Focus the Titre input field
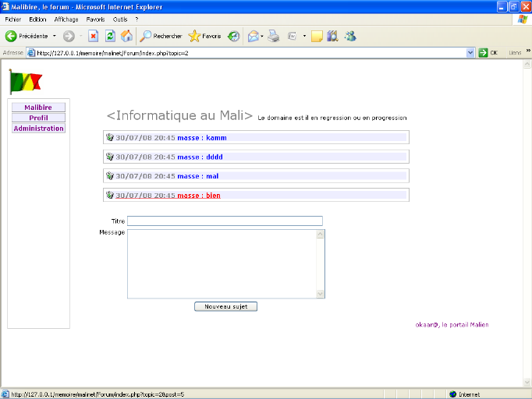The image size is (532, 399). click(225, 221)
